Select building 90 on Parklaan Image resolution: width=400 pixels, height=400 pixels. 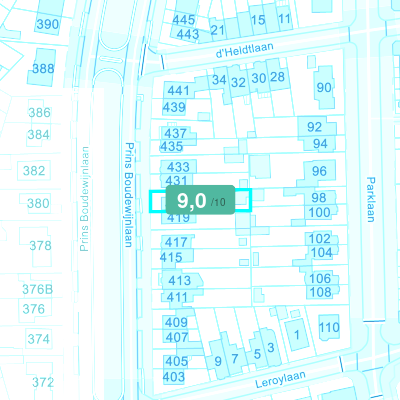pos(324,87)
